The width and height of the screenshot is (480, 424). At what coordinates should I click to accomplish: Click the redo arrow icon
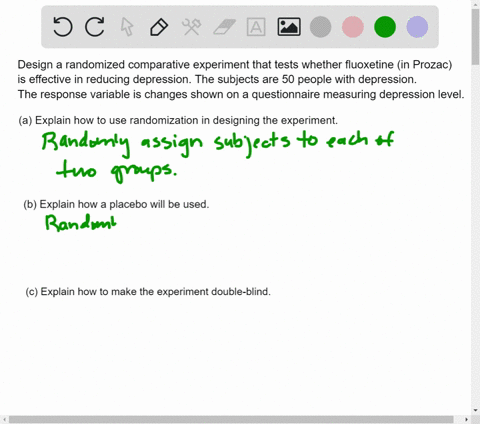(x=95, y=27)
